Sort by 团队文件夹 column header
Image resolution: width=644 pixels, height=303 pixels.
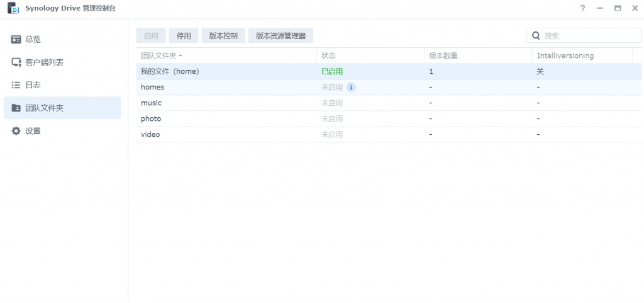click(158, 55)
